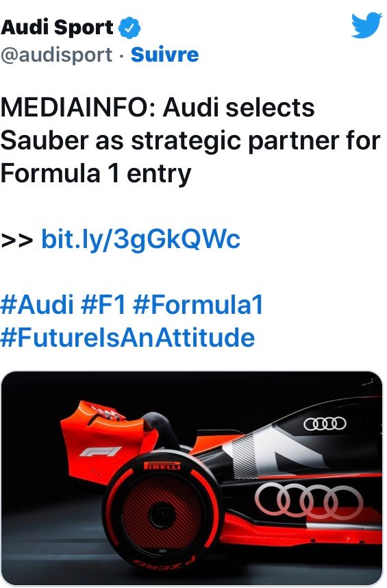This screenshot has height=588, width=387.
Task: Click the small white Audi rings logo
Action: pos(325,424)
